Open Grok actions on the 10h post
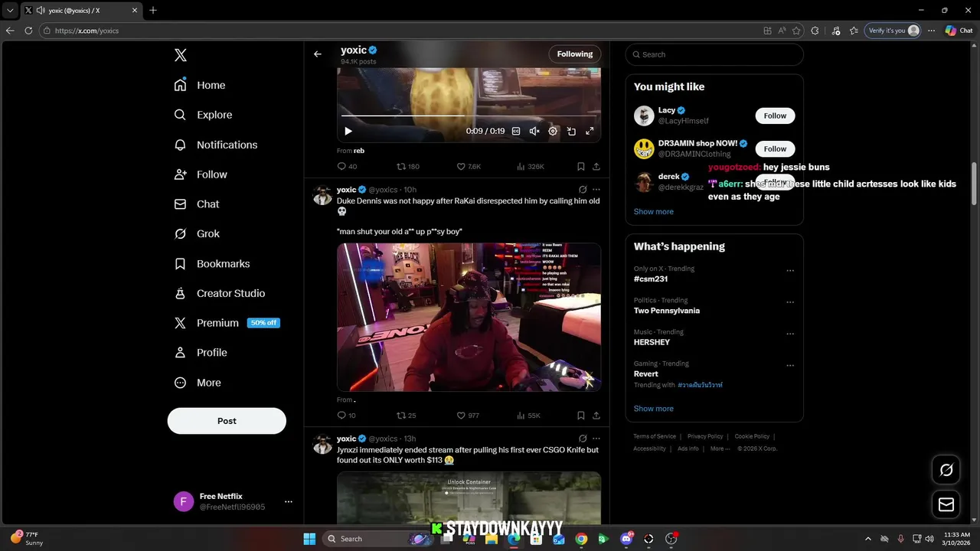 pos(583,190)
